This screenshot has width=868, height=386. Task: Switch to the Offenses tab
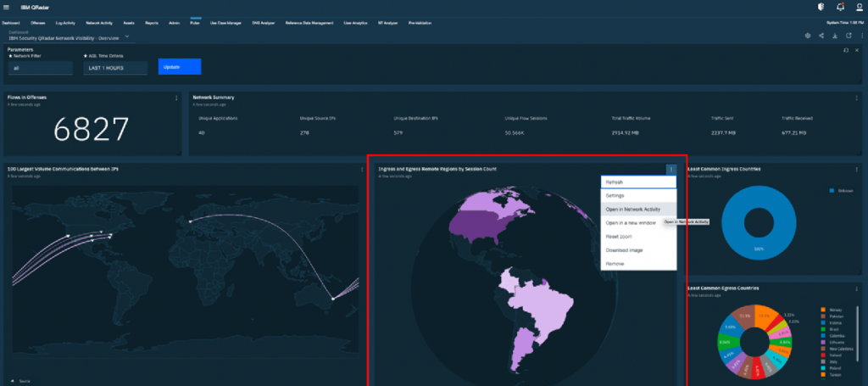38,23
